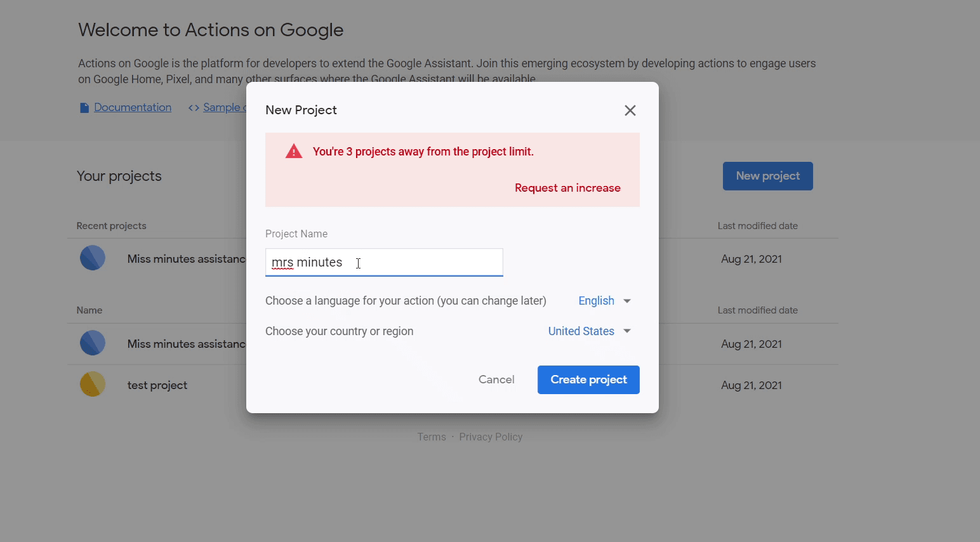Click the Request an increase link
The image size is (980, 542).
point(567,187)
